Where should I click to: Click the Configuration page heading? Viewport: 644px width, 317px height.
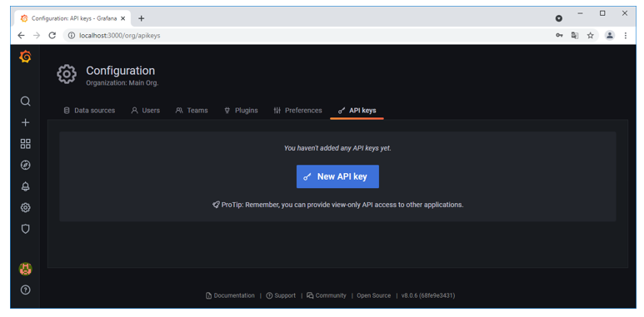[120, 71]
